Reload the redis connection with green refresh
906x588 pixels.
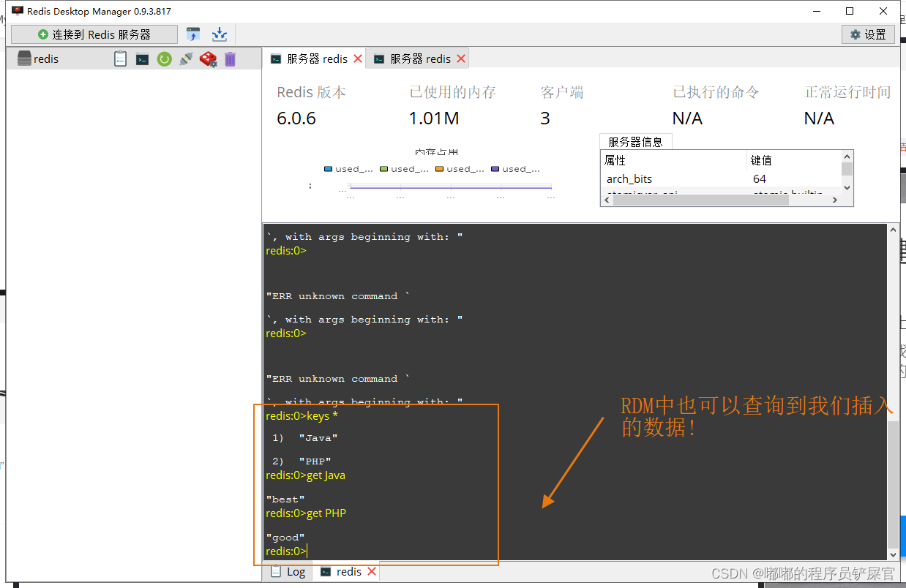165,59
